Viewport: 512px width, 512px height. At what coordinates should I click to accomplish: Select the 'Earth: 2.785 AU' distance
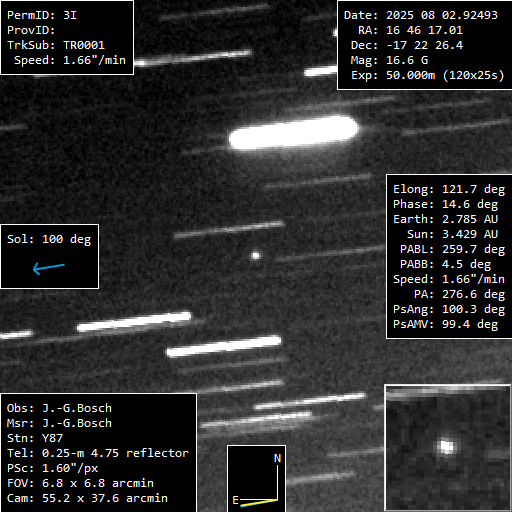click(x=445, y=219)
